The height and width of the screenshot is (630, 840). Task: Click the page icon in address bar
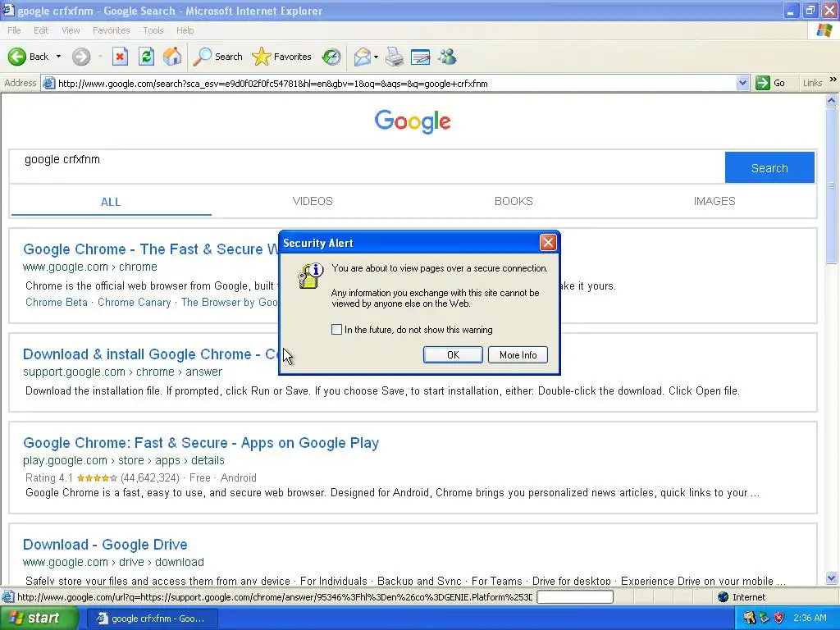(48, 83)
